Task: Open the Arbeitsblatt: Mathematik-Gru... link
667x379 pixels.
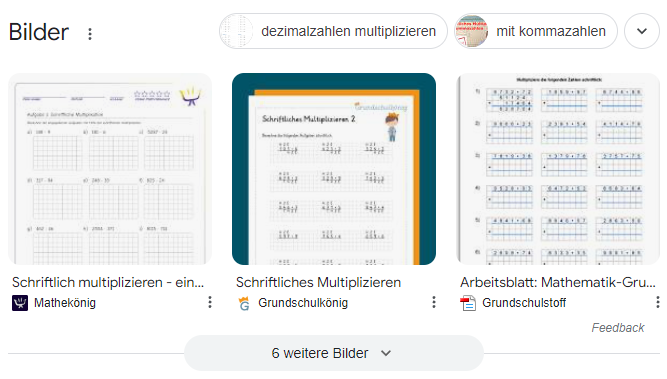Action: tap(558, 282)
